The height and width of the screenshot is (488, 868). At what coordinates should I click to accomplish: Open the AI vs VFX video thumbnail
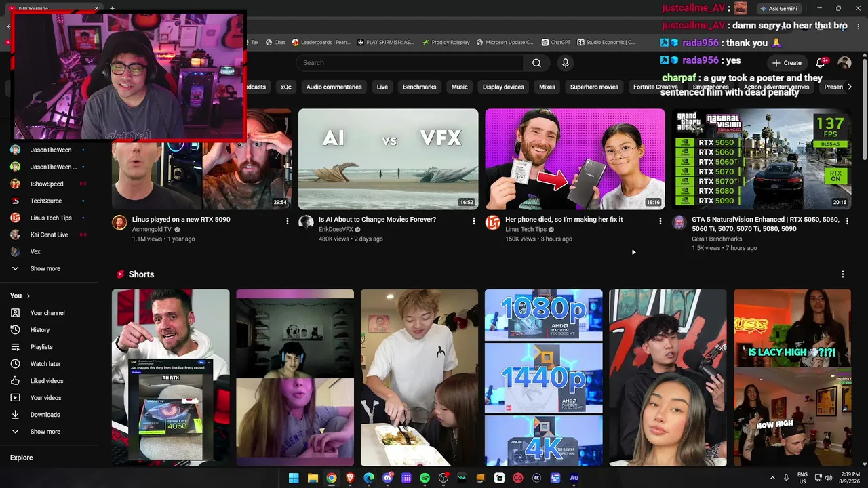tap(389, 159)
